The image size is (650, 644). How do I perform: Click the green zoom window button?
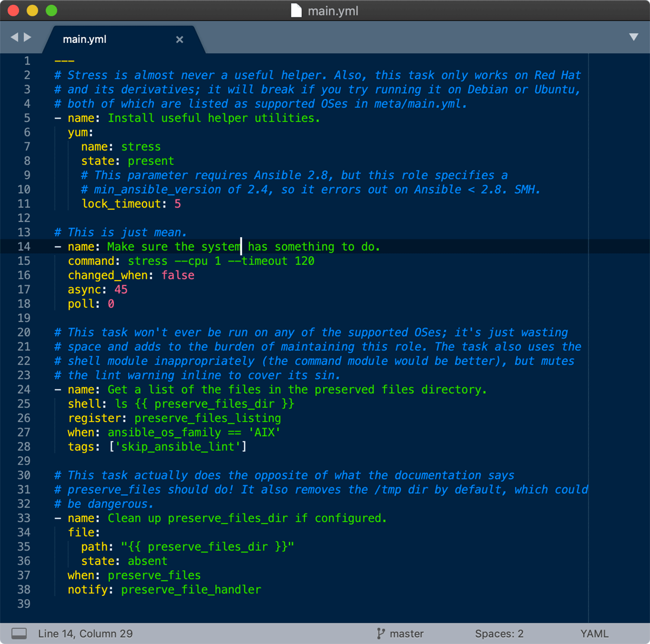click(51, 10)
